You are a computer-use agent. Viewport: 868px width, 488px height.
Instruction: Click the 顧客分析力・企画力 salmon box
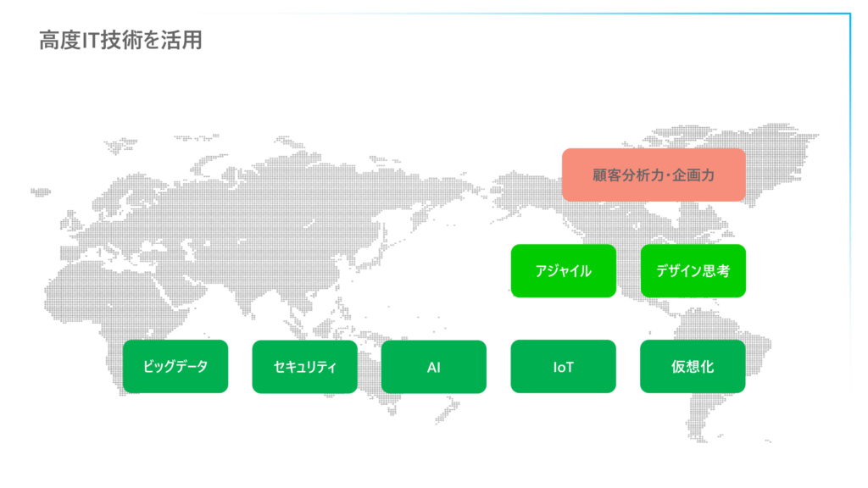click(654, 175)
